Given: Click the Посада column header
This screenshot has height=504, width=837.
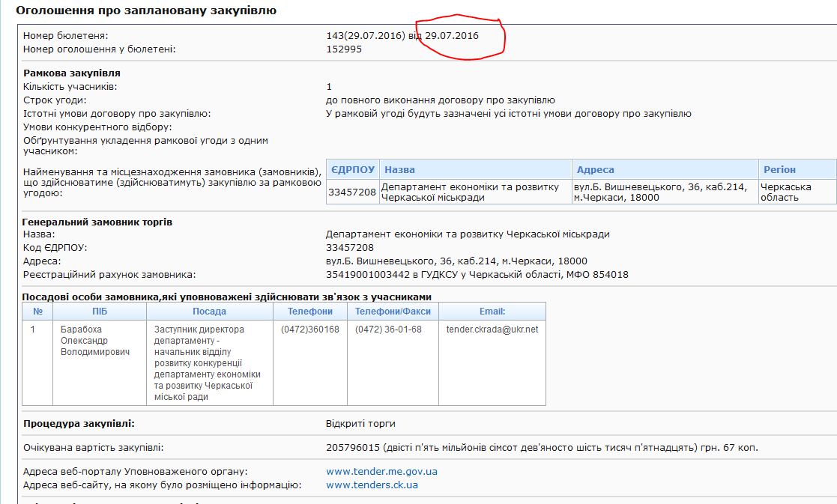Looking at the screenshot, I should tap(209, 312).
